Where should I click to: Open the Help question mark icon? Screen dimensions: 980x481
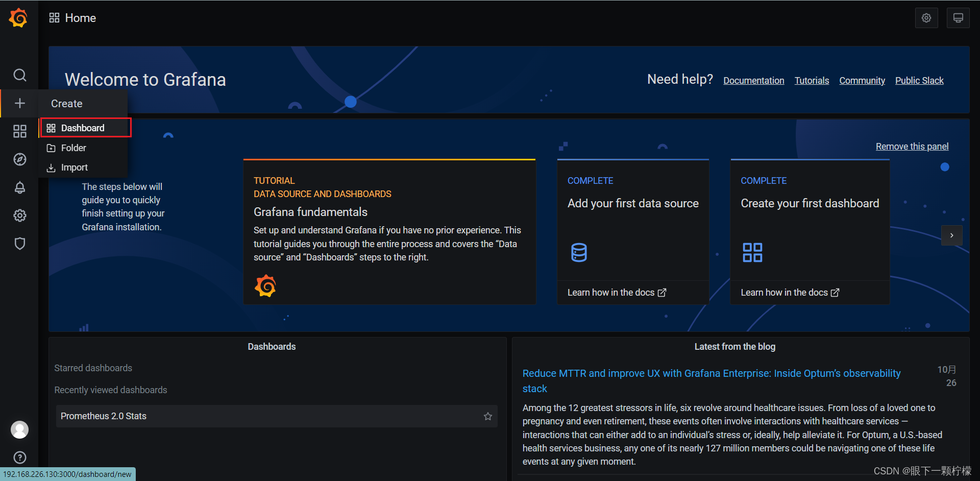click(x=19, y=458)
